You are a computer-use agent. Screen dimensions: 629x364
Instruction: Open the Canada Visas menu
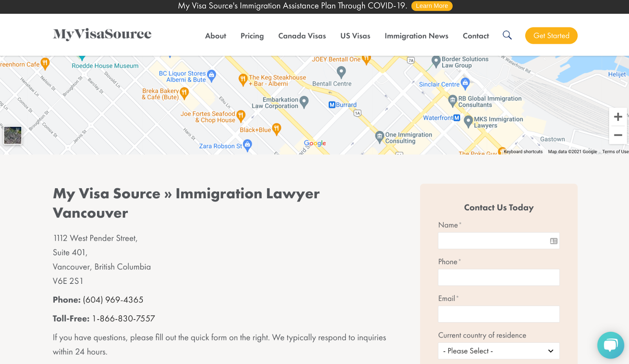click(x=302, y=36)
